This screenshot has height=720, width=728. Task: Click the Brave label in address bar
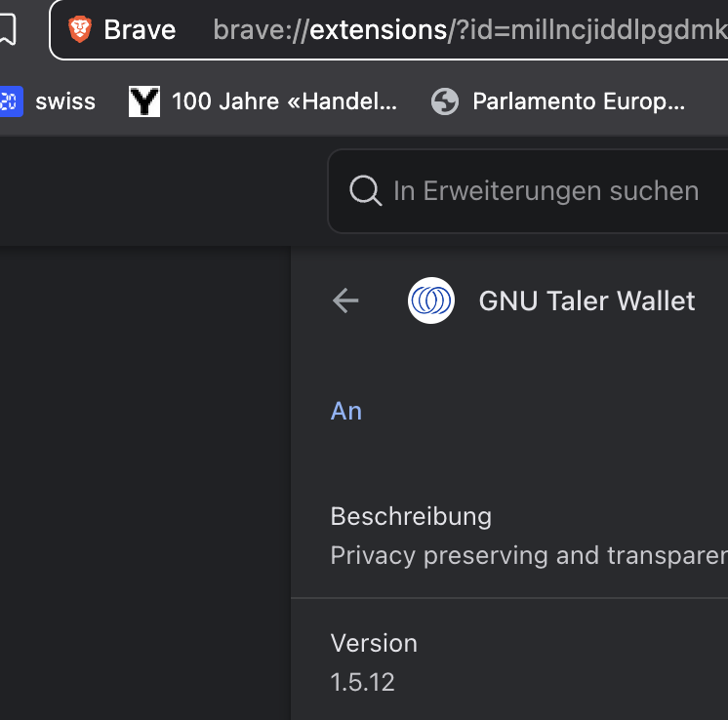[x=140, y=29]
